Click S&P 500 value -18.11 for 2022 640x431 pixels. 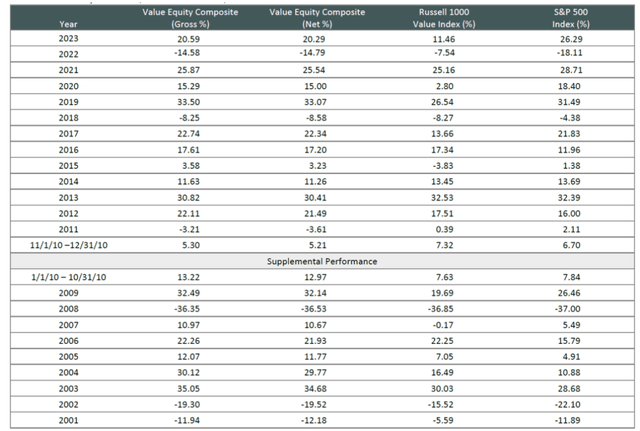click(570, 53)
